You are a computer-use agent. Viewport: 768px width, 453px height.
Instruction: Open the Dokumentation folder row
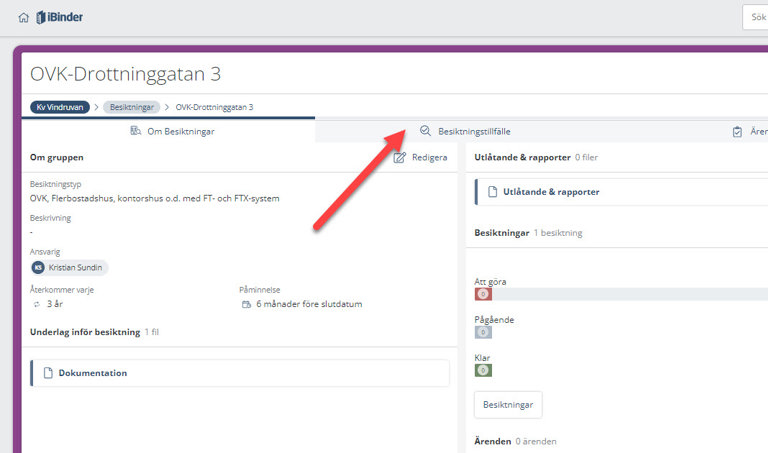[x=93, y=373]
